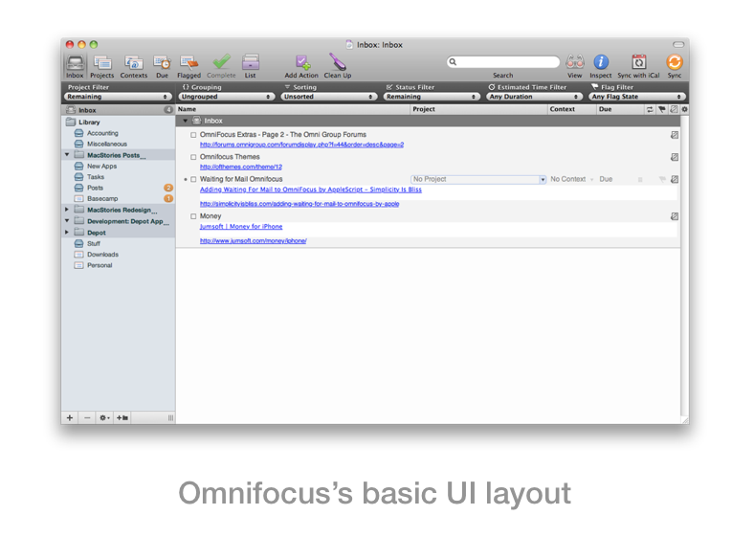
Task: Open Any Flag State dropdown
Action: (637, 97)
